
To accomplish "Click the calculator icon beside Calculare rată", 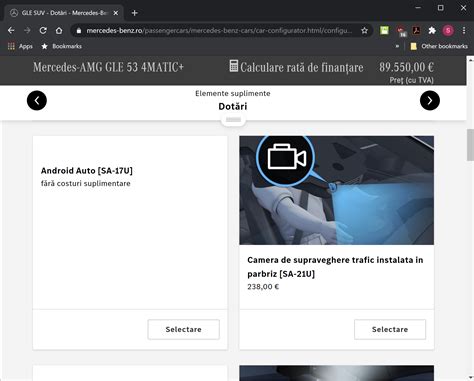I will pos(234,66).
